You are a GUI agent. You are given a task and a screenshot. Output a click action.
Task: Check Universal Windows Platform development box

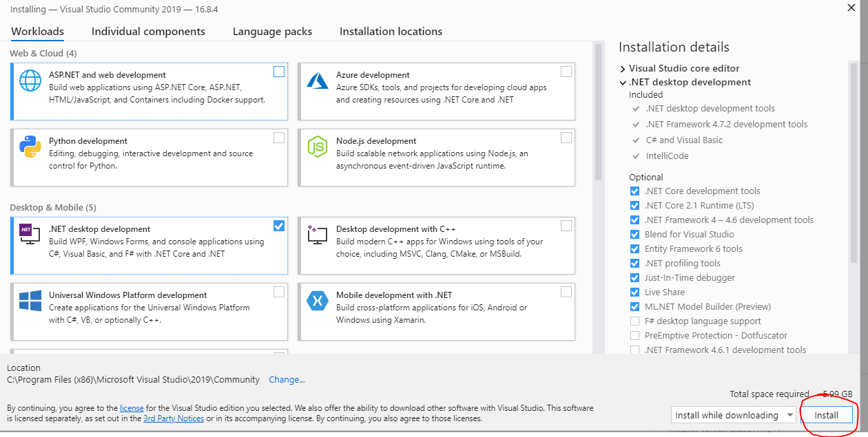tap(279, 292)
